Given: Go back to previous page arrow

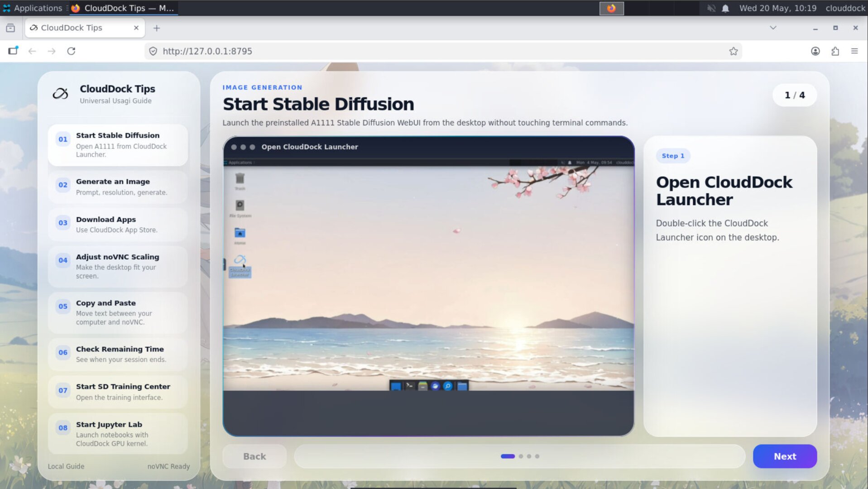Looking at the screenshot, I should [32, 51].
